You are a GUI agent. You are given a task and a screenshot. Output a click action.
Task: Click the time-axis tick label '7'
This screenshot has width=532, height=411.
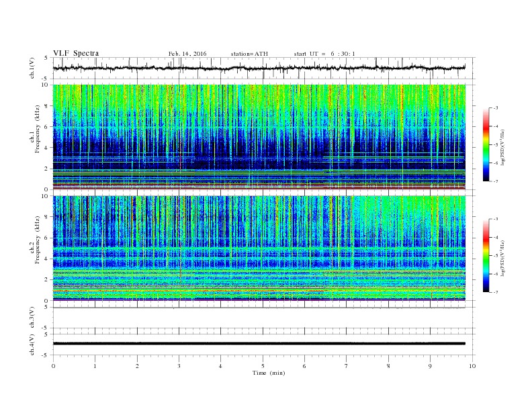347,366
